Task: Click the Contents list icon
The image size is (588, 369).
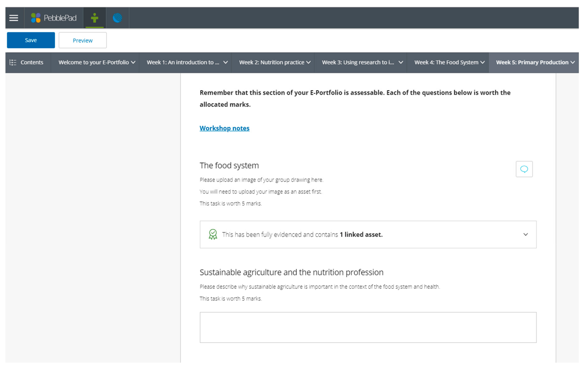Action: pyautogui.click(x=13, y=62)
